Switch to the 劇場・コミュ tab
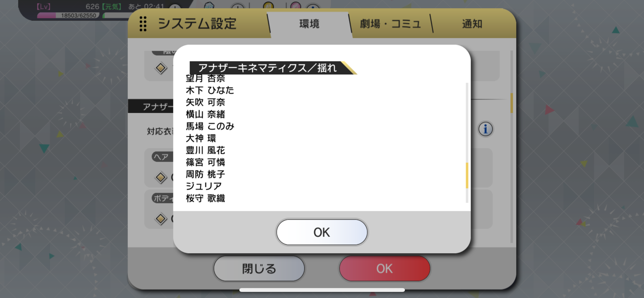Viewport: 644px width, 298px height. click(x=390, y=24)
